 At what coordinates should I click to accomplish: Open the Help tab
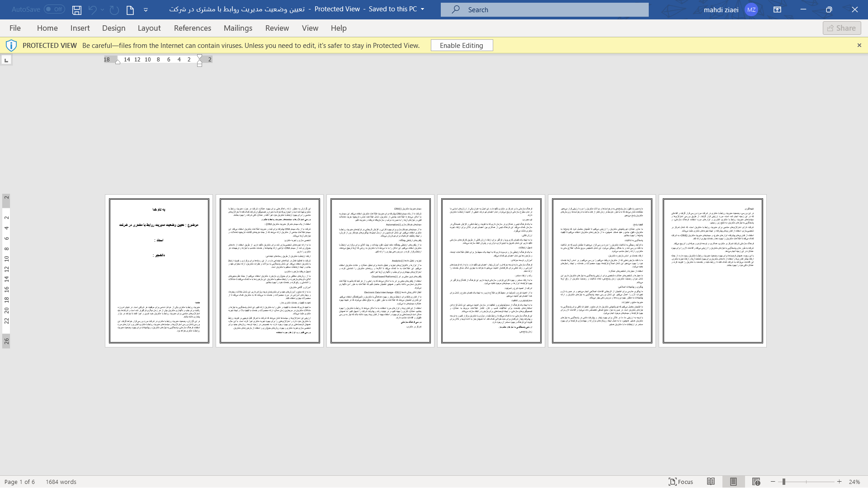(339, 28)
